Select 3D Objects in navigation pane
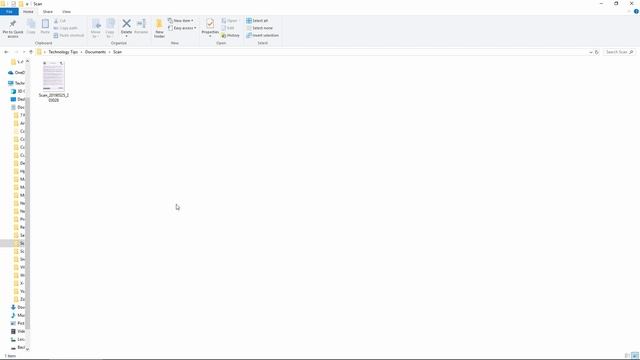640x360 pixels. [x=19, y=91]
